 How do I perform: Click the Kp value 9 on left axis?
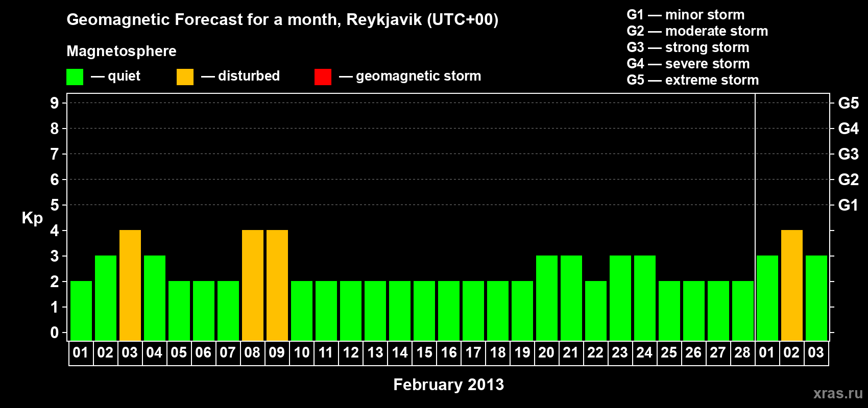pyautogui.click(x=54, y=103)
